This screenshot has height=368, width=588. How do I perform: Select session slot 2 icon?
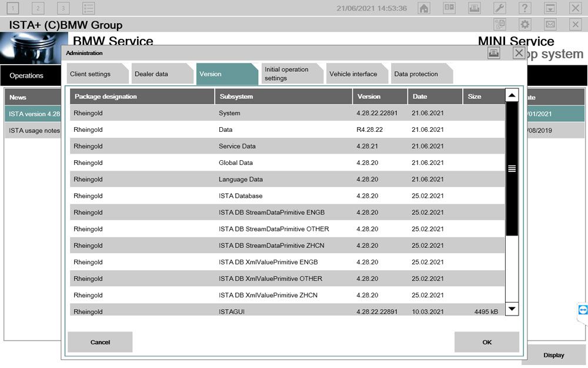tap(38, 8)
